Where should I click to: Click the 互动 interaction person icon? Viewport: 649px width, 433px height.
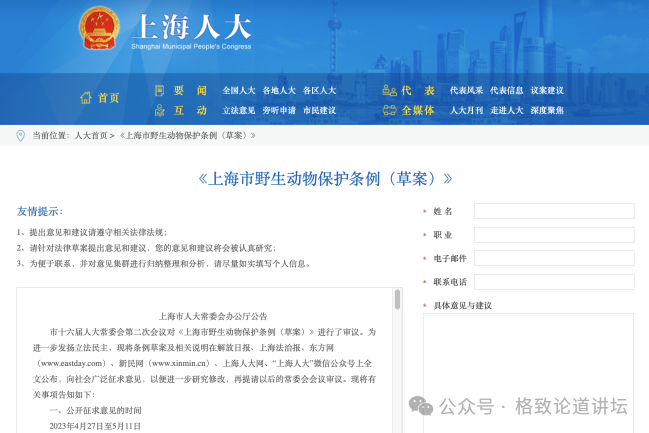point(159,110)
